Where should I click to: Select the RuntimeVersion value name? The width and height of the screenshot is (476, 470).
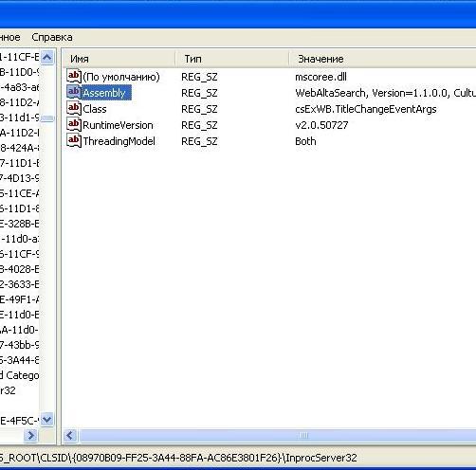(x=118, y=125)
